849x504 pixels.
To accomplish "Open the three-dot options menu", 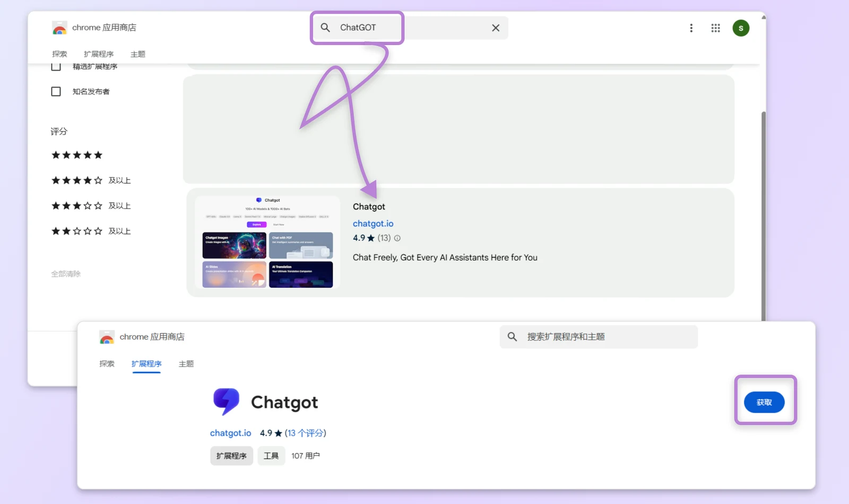I will pos(691,28).
